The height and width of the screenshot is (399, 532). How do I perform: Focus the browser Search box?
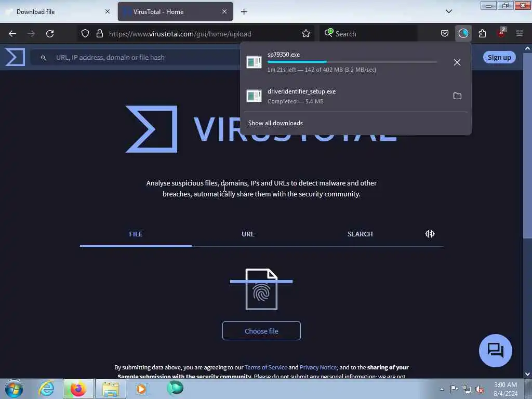point(368,34)
